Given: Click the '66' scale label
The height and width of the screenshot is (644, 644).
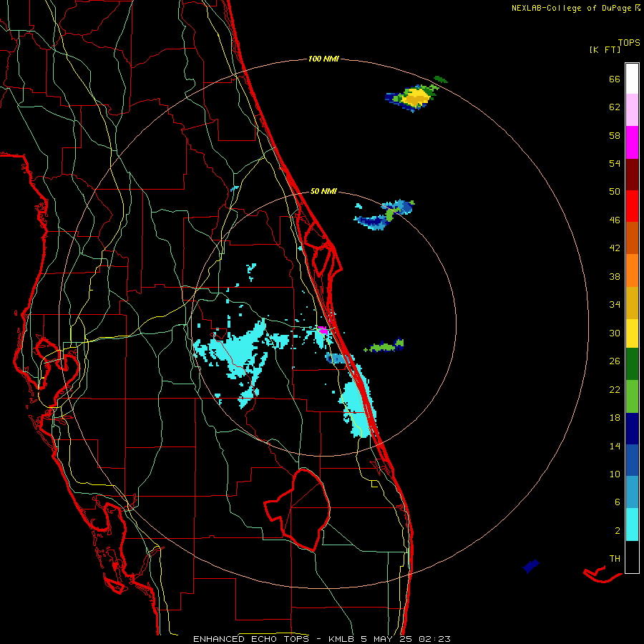Looking at the screenshot, I should [x=615, y=79].
